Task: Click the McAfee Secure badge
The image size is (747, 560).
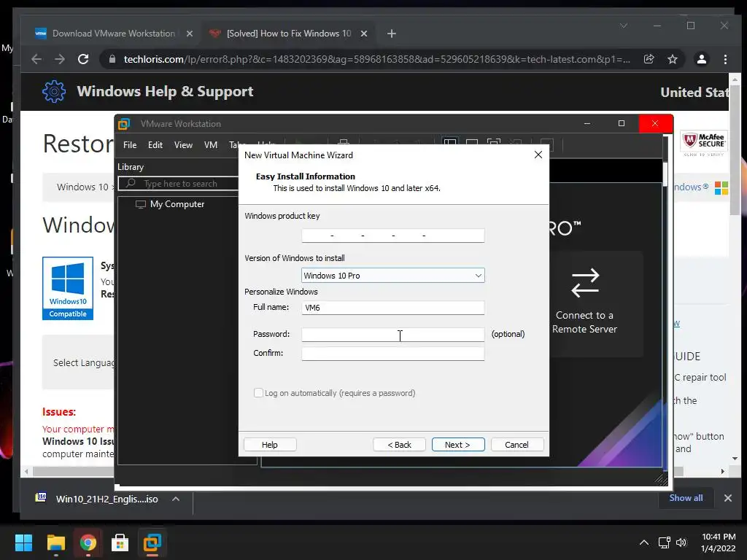Action: pos(704,142)
